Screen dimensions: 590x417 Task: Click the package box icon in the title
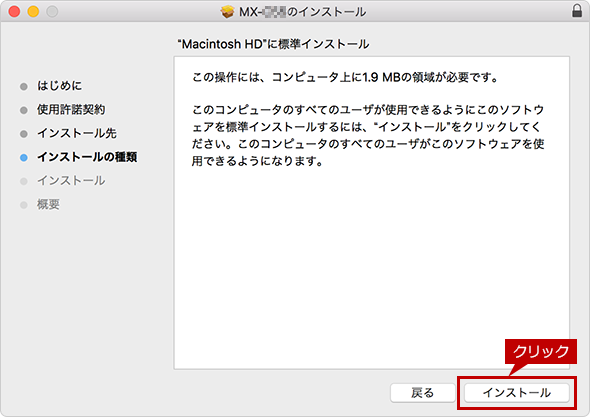pos(227,12)
